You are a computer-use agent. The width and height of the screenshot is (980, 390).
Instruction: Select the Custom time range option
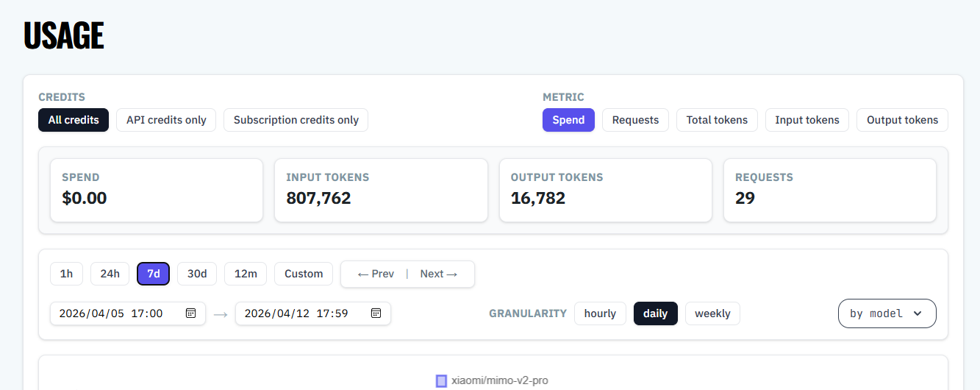point(304,274)
